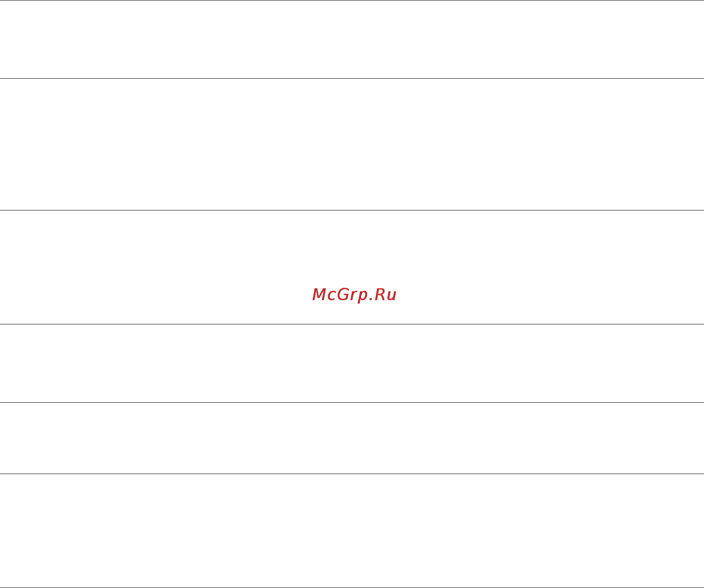
Task: Click the dot in McGrp.Ru
Action: coord(371,299)
